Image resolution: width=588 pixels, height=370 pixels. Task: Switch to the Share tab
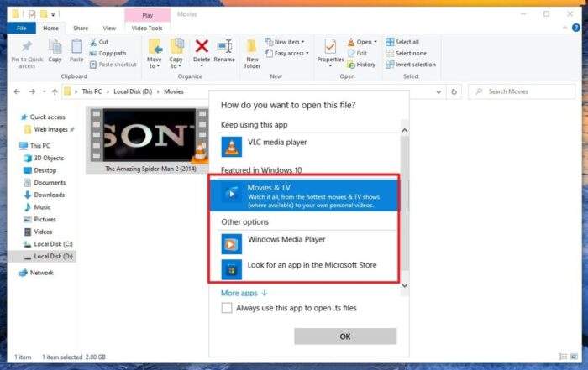tap(81, 28)
